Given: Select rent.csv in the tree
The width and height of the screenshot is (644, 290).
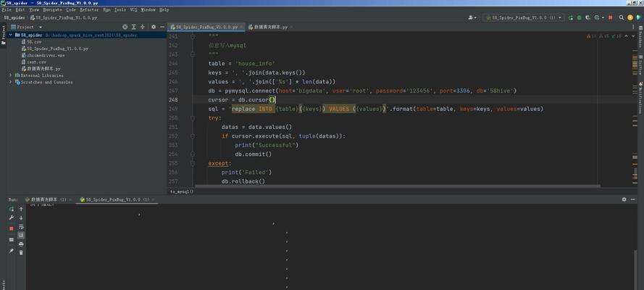Looking at the screenshot, I should pyautogui.click(x=33, y=62).
